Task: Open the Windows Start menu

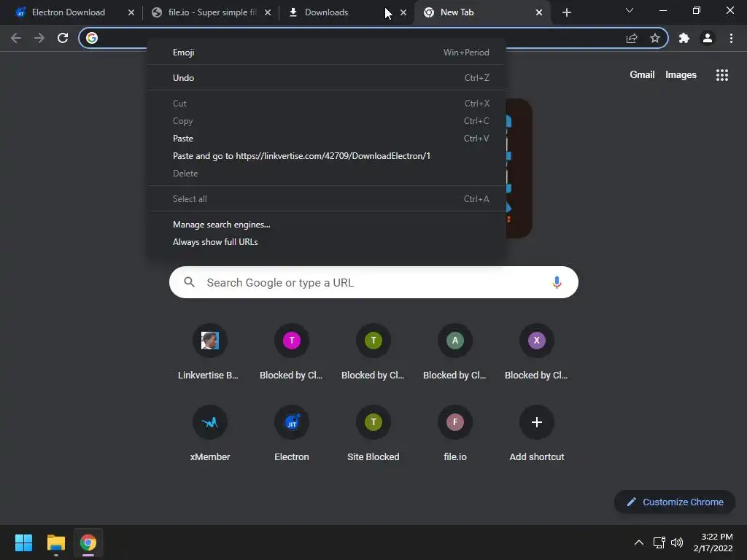Action: click(x=24, y=542)
